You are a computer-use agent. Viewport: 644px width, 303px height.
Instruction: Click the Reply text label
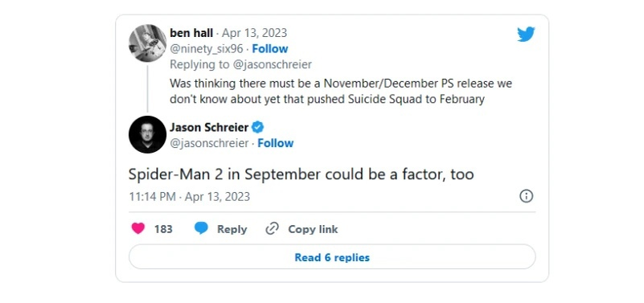point(232,229)
